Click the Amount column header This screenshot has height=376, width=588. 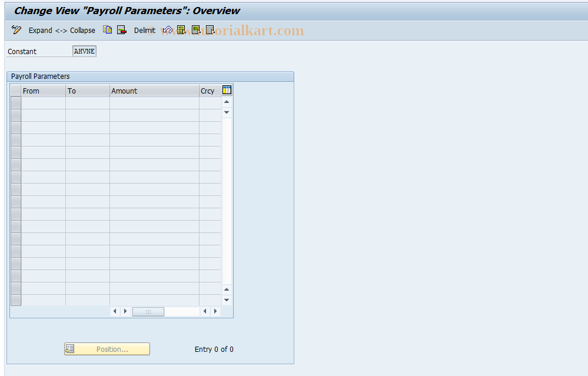point(154,91)
